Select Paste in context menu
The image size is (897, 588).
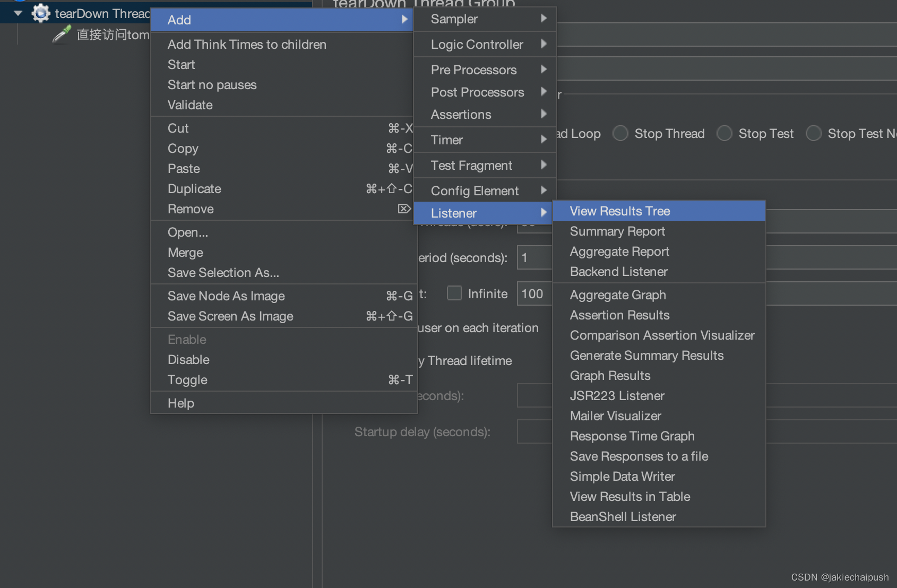click(x=282, y=169)
